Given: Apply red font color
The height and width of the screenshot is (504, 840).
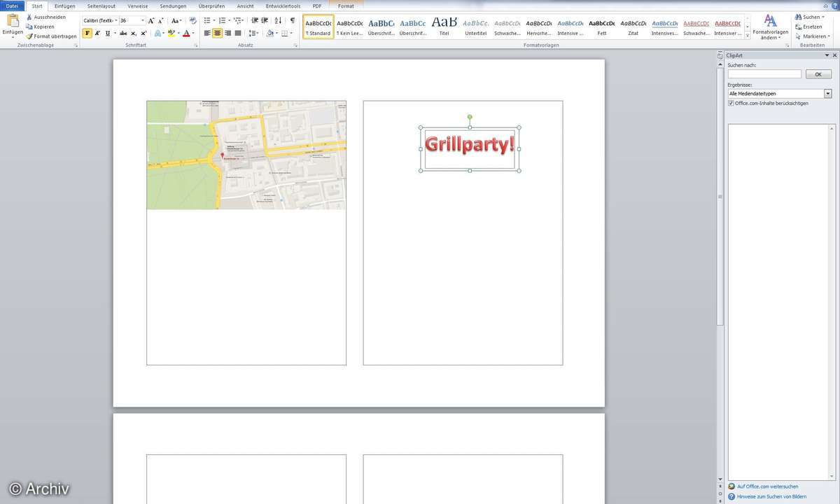Looking at the screenshot, I should [185, 33].
